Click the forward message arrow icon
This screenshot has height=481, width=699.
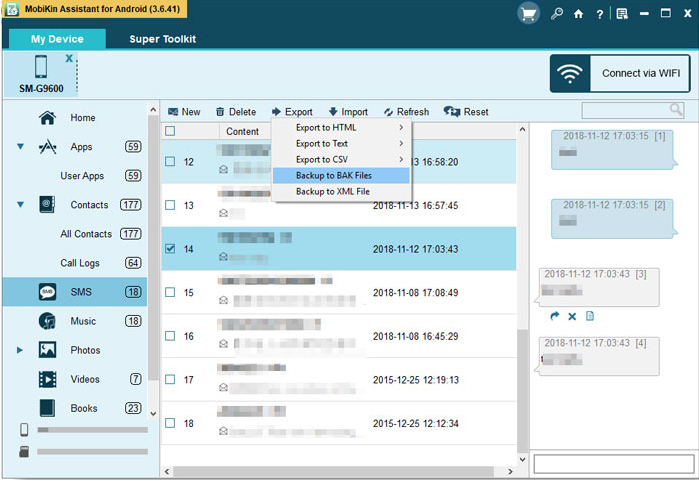[555, 316]
